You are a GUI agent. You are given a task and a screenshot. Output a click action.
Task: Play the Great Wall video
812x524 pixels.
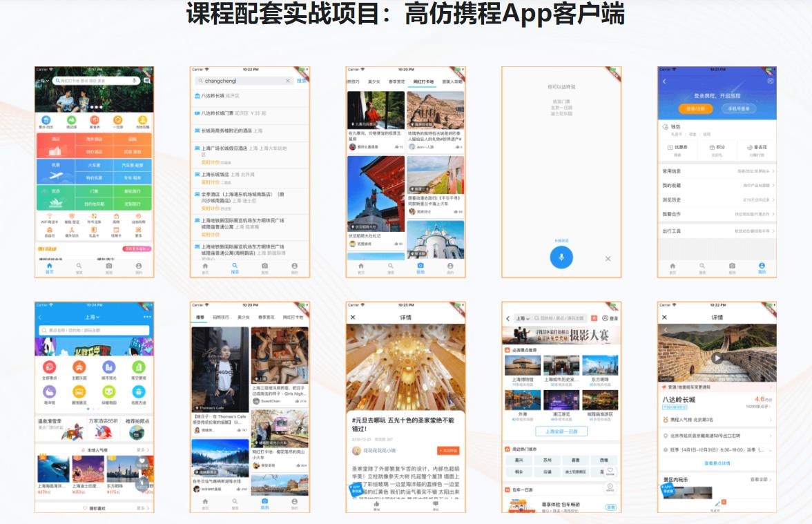[x=717, y=358]
